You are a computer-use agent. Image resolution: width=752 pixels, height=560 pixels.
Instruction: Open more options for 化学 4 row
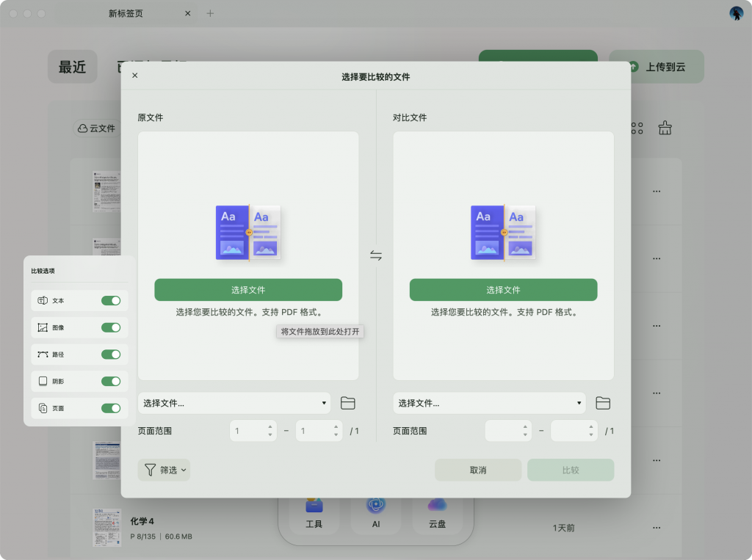click(657, 528)
